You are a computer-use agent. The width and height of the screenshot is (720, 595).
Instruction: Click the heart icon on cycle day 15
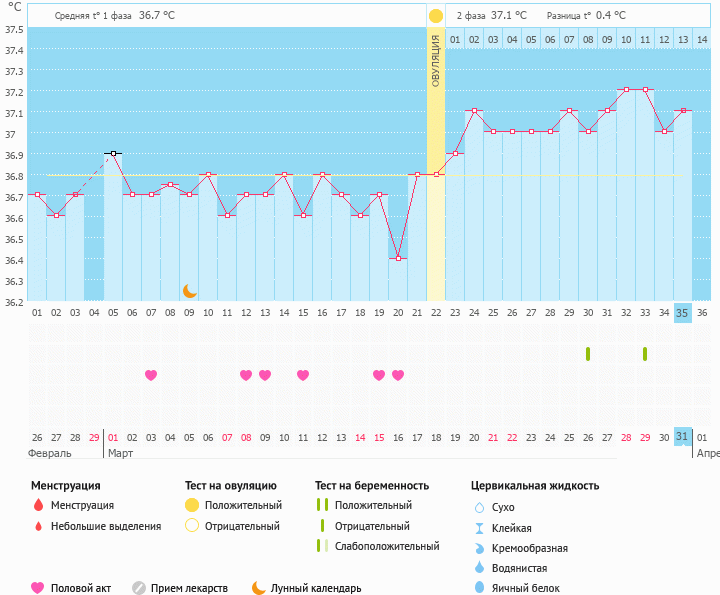click(303, 375)
